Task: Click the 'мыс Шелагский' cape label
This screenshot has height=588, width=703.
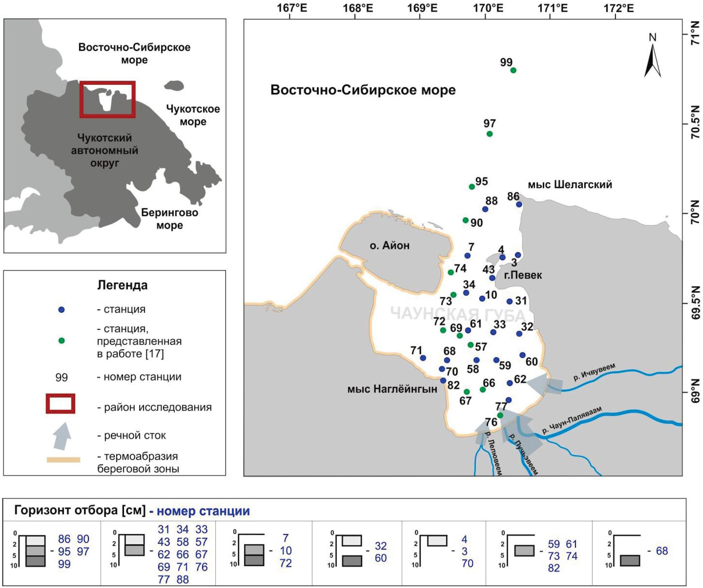Action: coord(570,185)
